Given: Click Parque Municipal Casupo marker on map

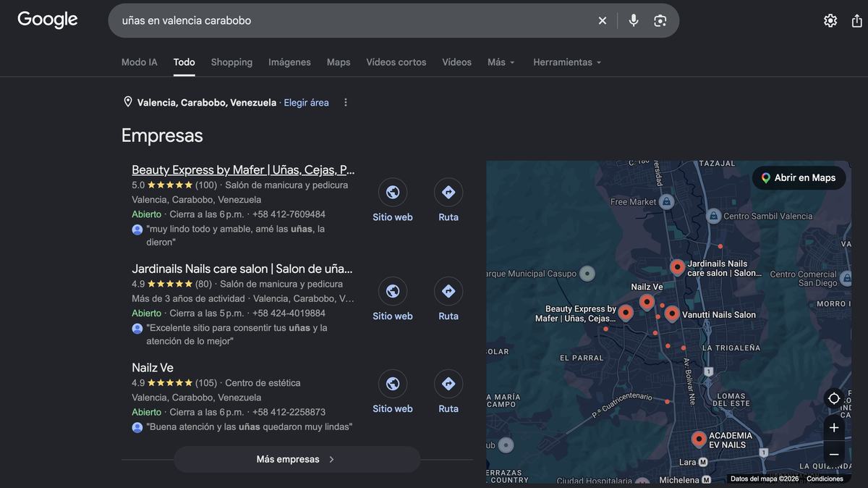Looking at the screenshot, I should (587, 274).
